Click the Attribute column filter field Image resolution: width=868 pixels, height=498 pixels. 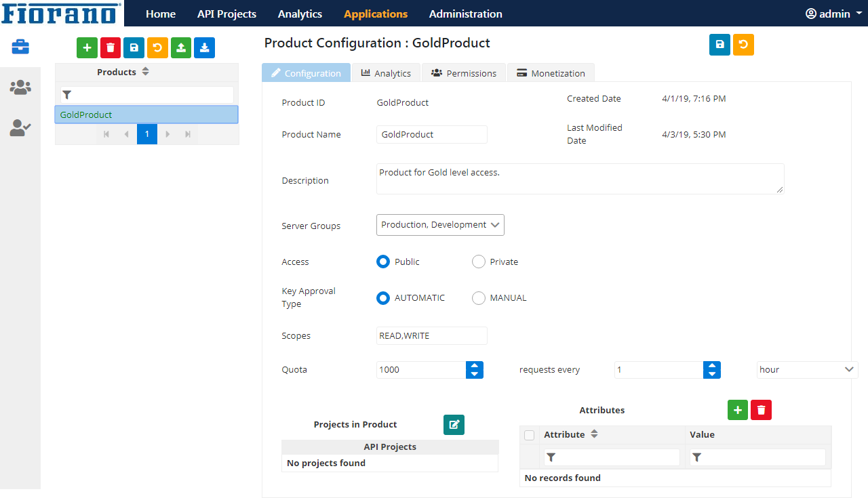click(x=612, y=457)
